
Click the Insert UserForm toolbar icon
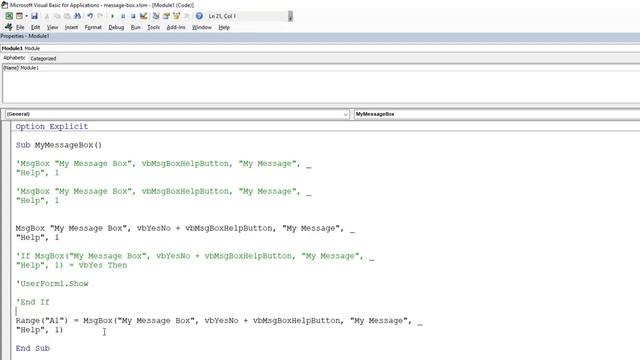tap(19, 16)
